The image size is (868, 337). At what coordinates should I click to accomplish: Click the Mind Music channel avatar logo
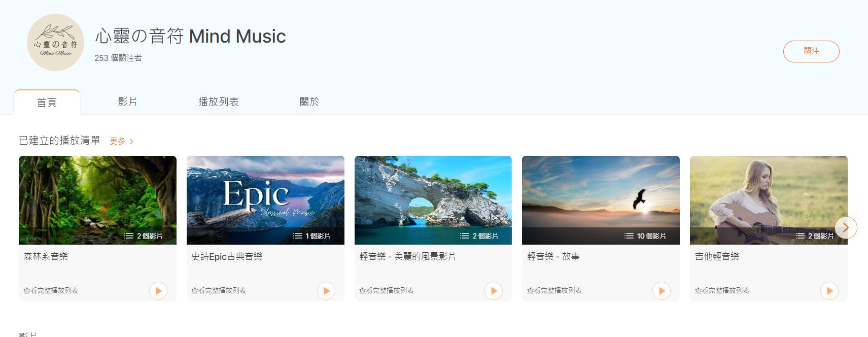[55, 42]
